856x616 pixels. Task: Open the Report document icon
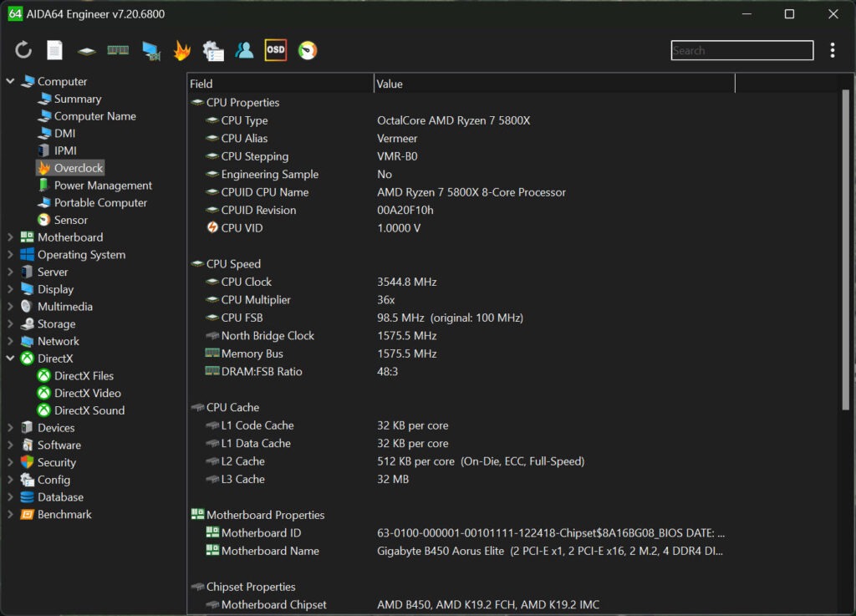(x=54, y=50)
